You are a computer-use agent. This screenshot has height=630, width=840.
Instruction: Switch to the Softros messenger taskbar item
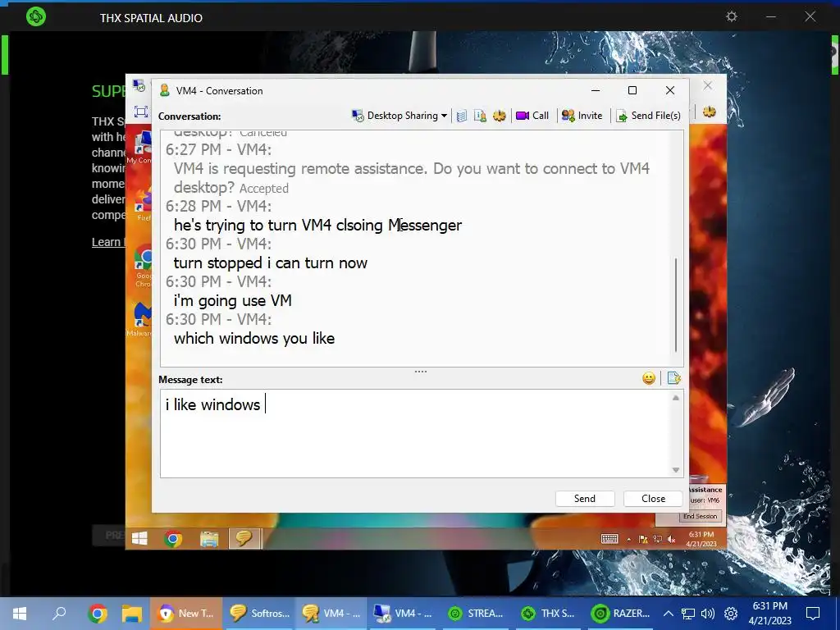[x=258, y=614]
